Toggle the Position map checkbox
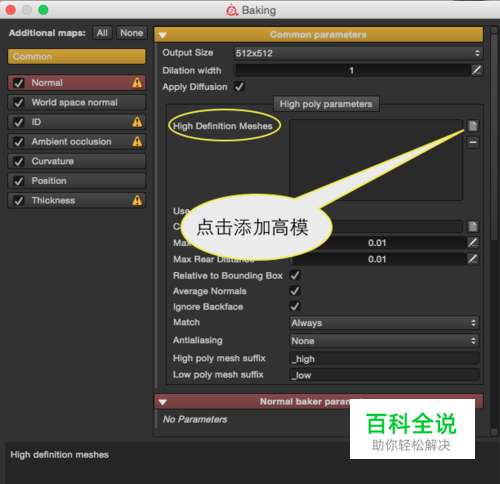 coord(19,181)
